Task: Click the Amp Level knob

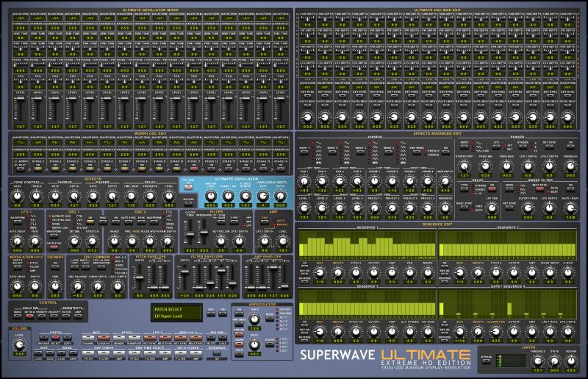Action: point(283,241)
